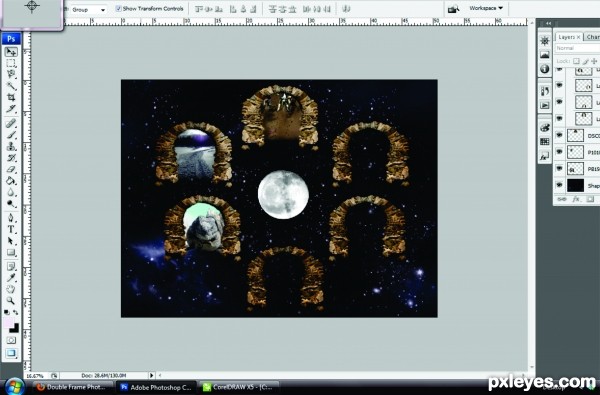Screen dimensions: 600x395
Task: Click the Windows Start button
Action: tap(14, 387)
